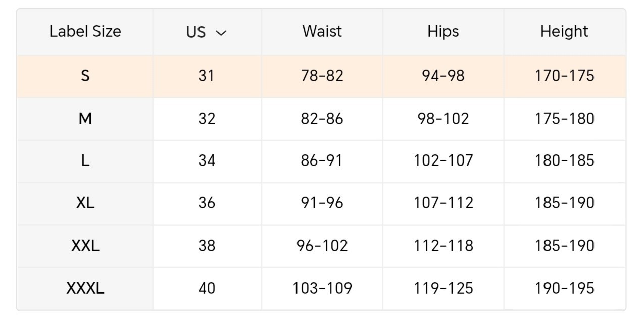Click the hips value 102-107
644x327 pixels.
(x=443, y=161)
